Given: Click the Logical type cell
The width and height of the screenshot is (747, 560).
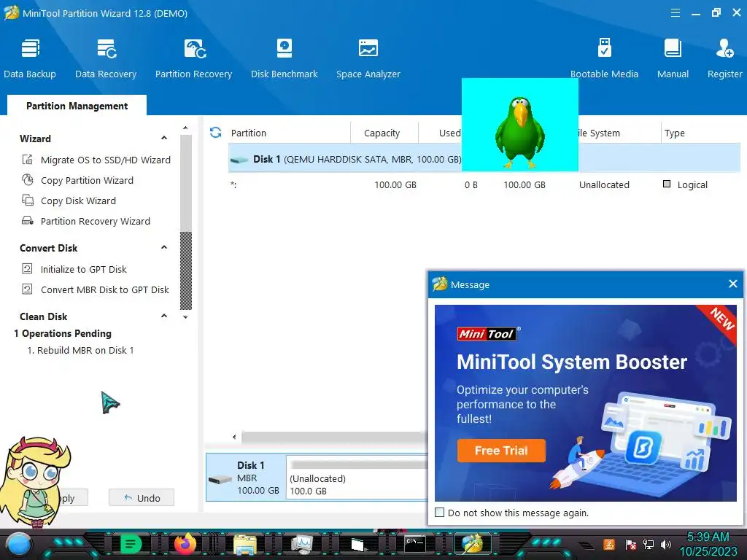Looking at the screenshot, I should 685,184.
